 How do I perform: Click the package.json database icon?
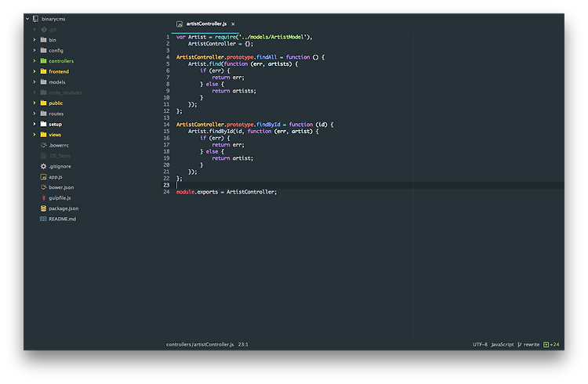43,208
